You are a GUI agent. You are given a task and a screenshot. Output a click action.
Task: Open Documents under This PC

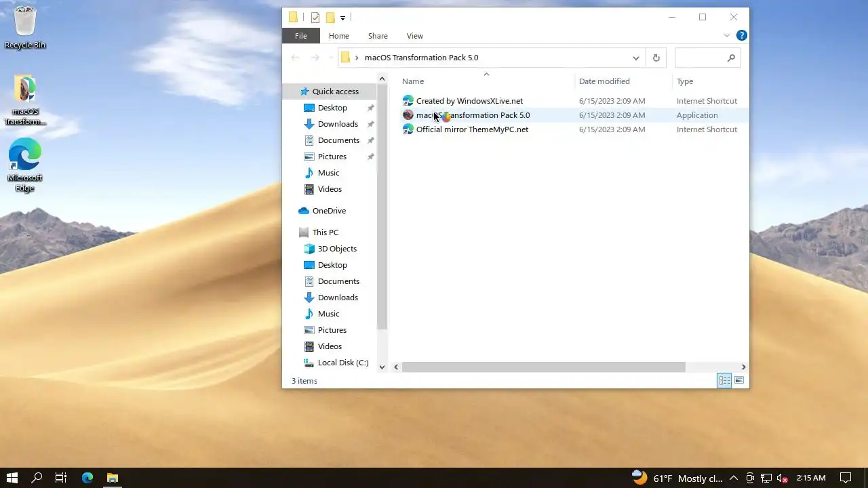pyautogui.click(x=338, y=281)
